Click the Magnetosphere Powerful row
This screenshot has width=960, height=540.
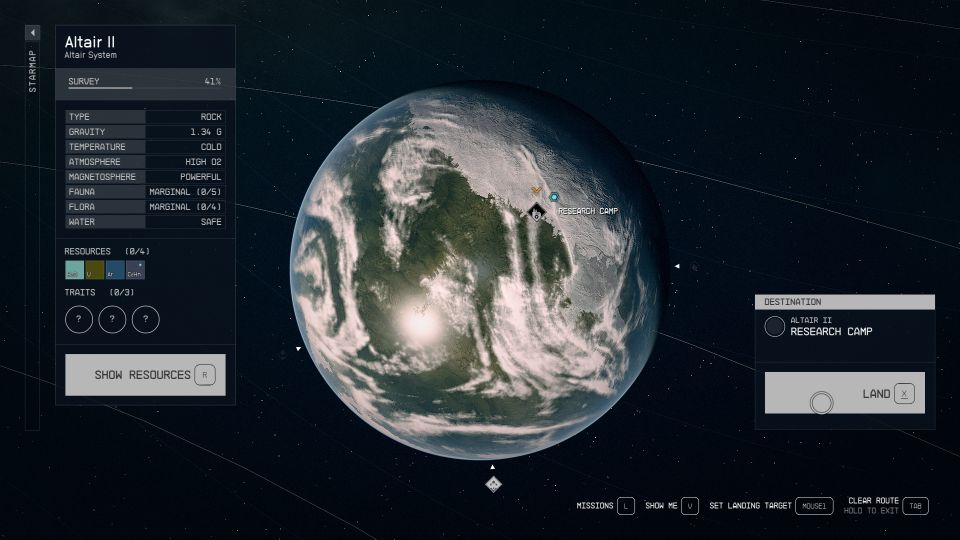(145, 177)
